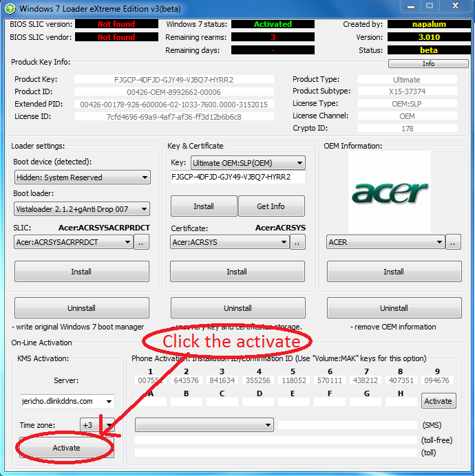Click Crypto ID value 178
This screenshot has width=475, height=476.
pyautogui.click(x=408, y=129)
